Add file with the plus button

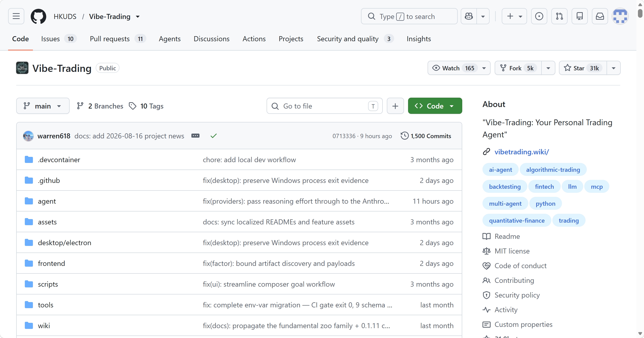[395, 106]
